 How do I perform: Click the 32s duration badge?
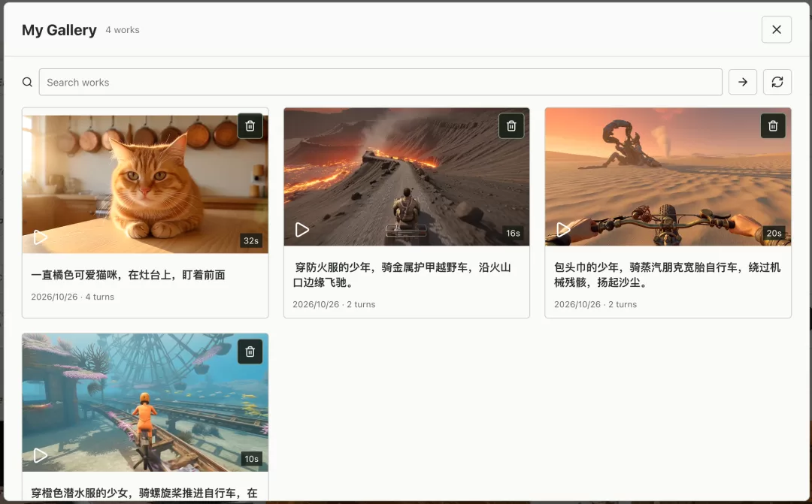pyautogui.click(x=251, y=240)
